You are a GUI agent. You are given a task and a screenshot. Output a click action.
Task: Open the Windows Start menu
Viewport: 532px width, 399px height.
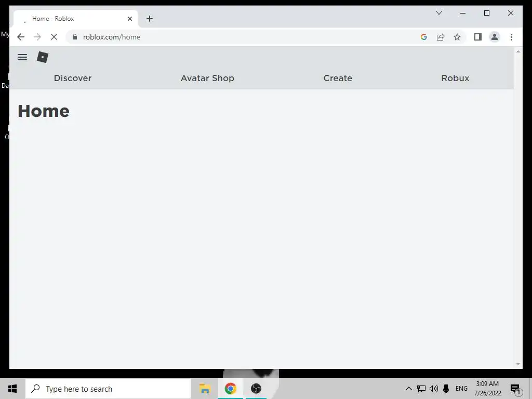12,389
